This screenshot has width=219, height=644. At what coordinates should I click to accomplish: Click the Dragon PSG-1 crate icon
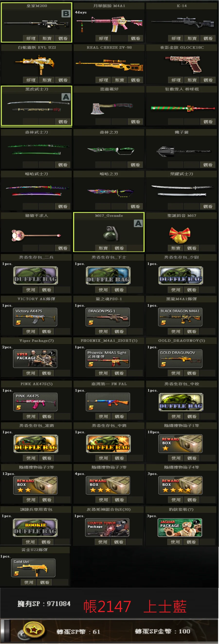click(108, 317)
